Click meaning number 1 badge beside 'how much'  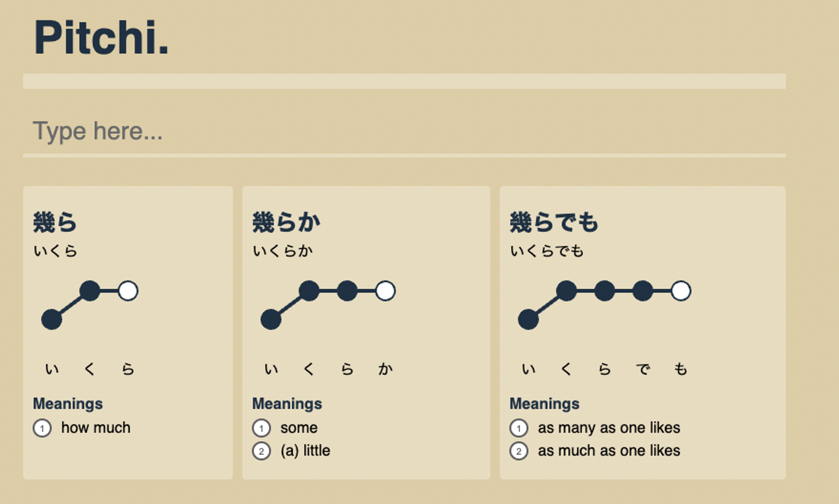click(42, 428)
